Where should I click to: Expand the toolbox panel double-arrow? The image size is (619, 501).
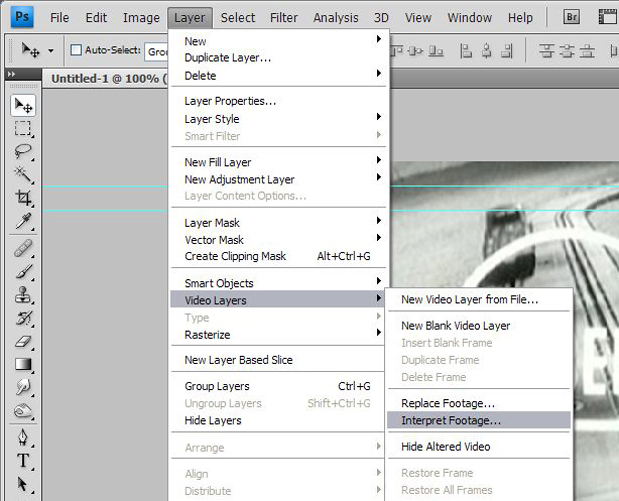point(11,74)
